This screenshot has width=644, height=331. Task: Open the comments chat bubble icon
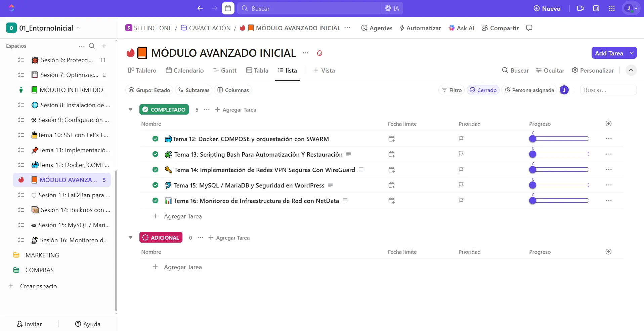click(x=529, y=28)
